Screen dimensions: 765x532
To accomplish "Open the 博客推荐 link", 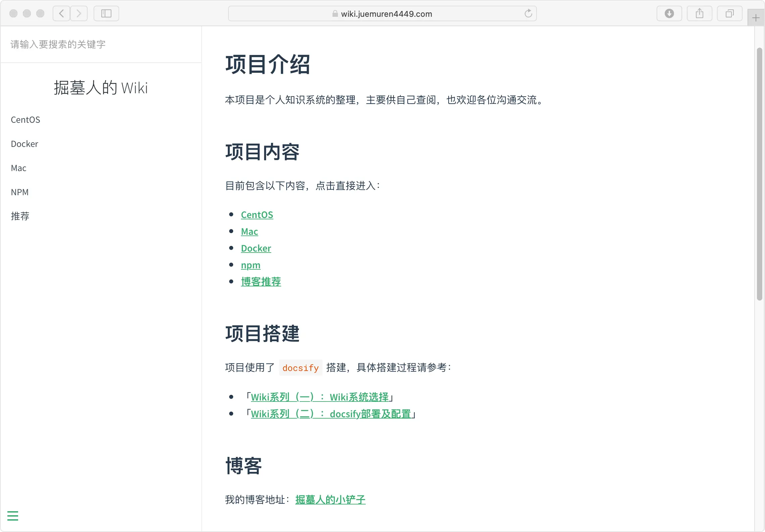I will 261,282.
